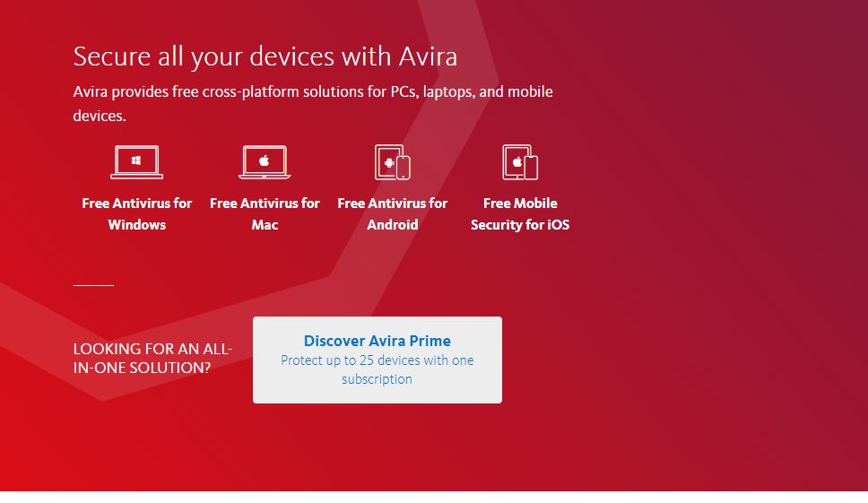Click the Android robot logo on the tablet
Viewport: 868px width, 503px height.
tap(388, 163)
